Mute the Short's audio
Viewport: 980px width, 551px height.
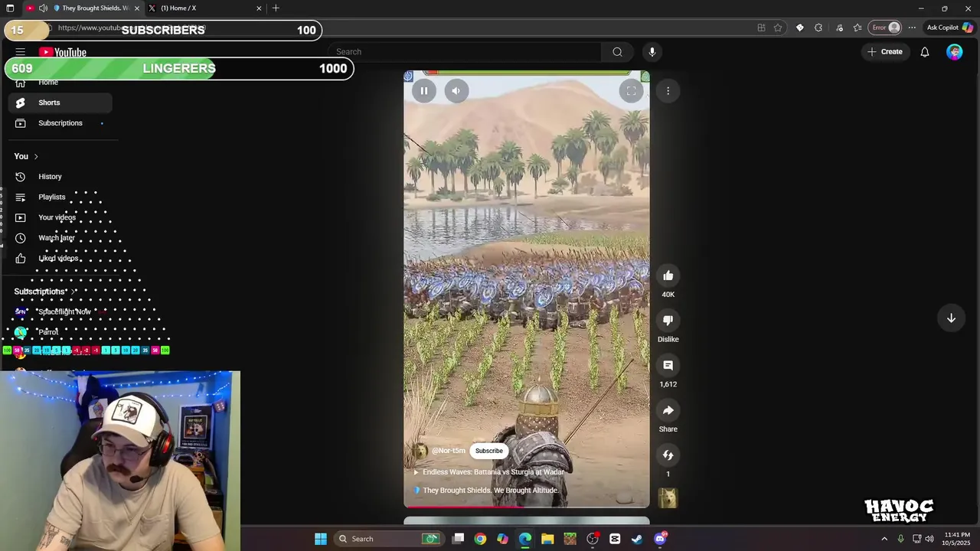coord(456,91)
